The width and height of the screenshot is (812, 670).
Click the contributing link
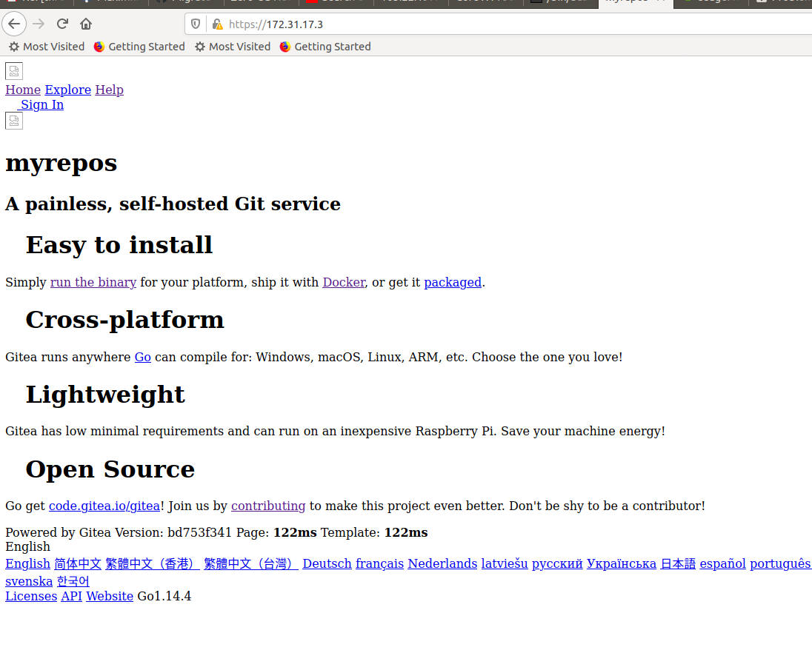click(x=267, y=506)
